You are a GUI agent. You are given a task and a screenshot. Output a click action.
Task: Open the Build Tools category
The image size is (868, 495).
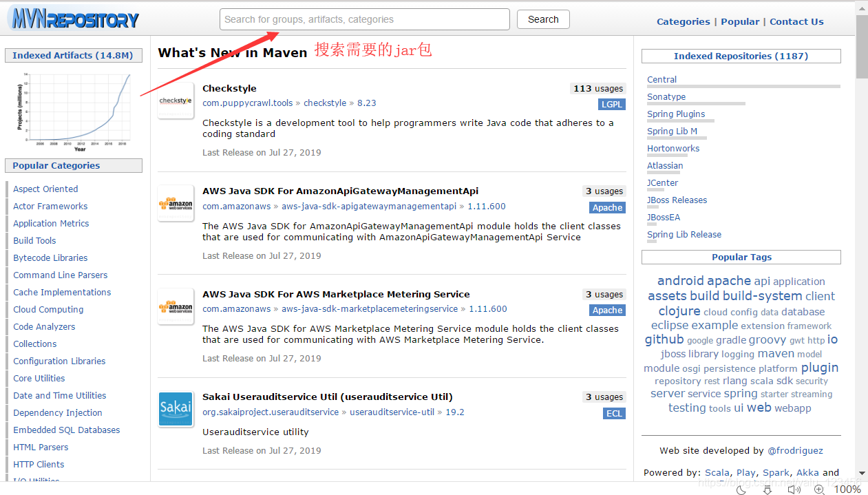pyautogui.click(x=34, y=240)
